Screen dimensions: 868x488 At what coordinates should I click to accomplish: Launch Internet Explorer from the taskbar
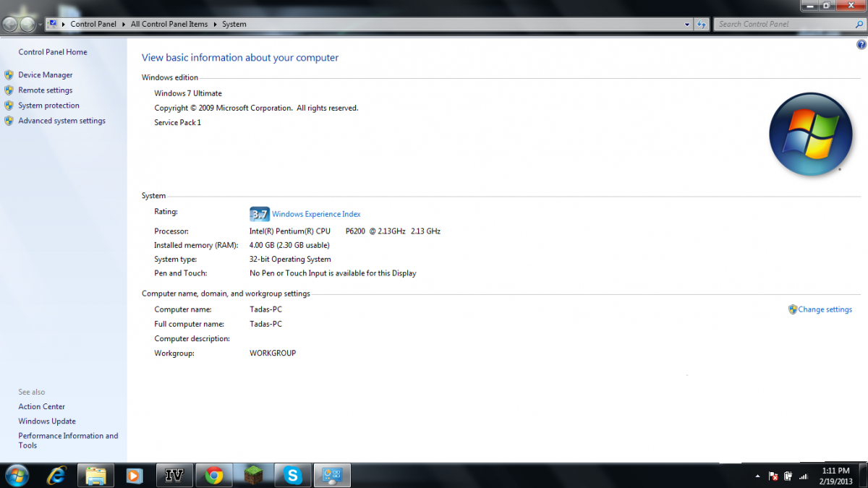(x=56, y=475)
